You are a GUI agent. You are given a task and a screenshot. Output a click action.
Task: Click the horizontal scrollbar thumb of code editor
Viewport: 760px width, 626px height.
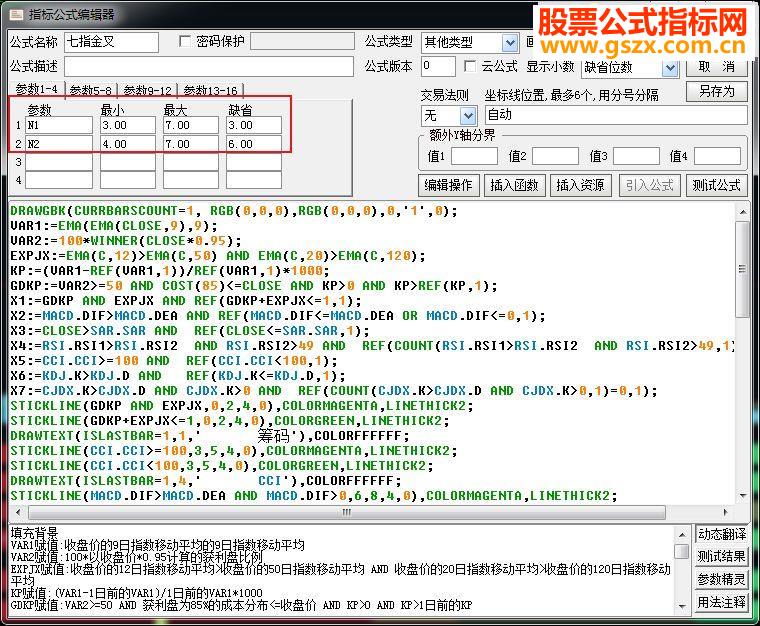(347, 512)
